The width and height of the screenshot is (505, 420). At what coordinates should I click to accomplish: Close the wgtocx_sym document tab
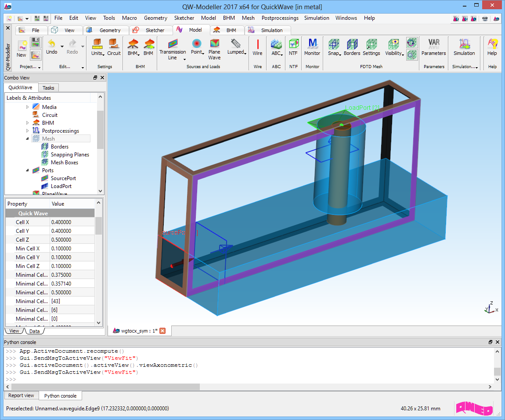pos(162,331)
